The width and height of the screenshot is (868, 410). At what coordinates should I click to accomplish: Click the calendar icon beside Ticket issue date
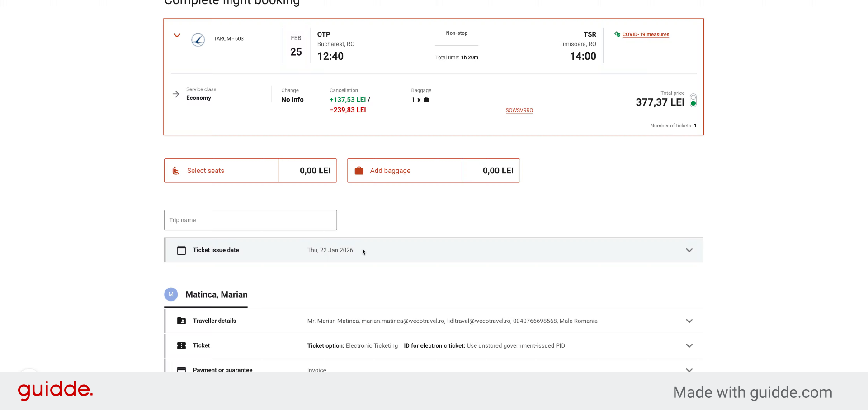click(181, 250)
